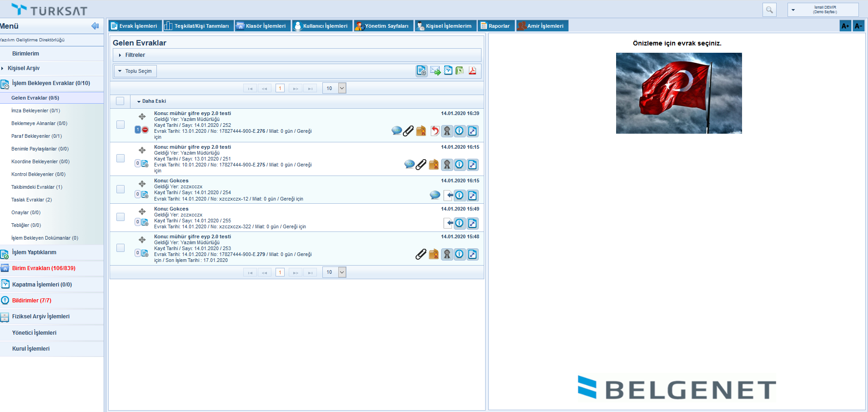Open the Klasör İşlemleri menu
The width and height of the screenshot is (868, 412).
tap(262, 26)
